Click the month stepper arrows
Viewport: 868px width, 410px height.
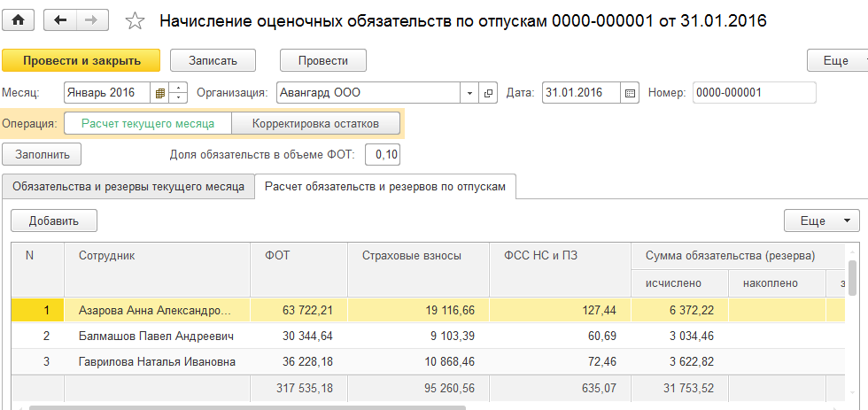click(x=179, y=92)
